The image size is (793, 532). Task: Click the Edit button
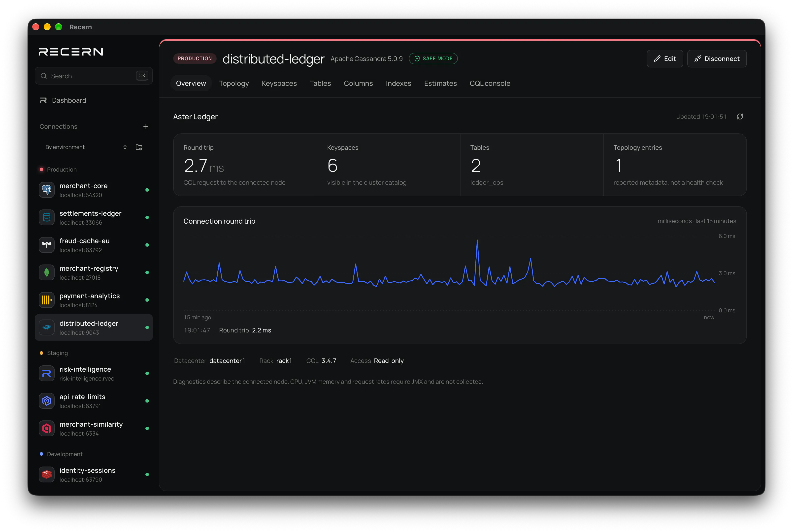pos(665,59)
